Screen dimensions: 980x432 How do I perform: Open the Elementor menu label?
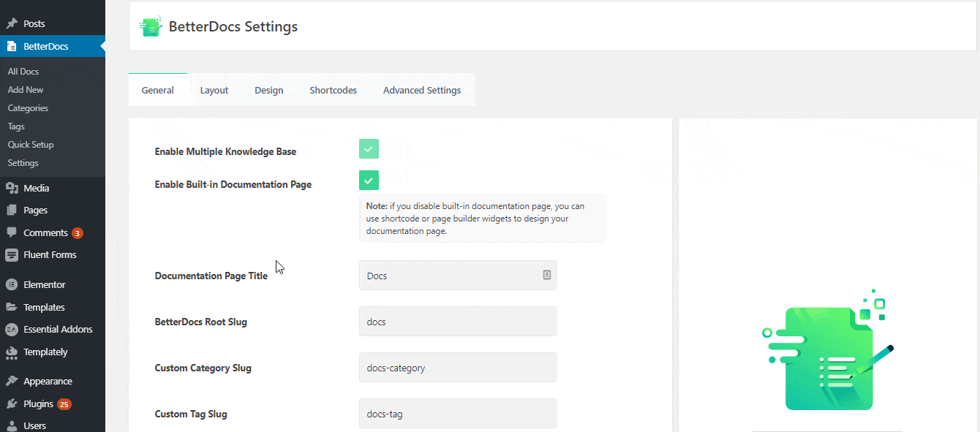(45, 285)
